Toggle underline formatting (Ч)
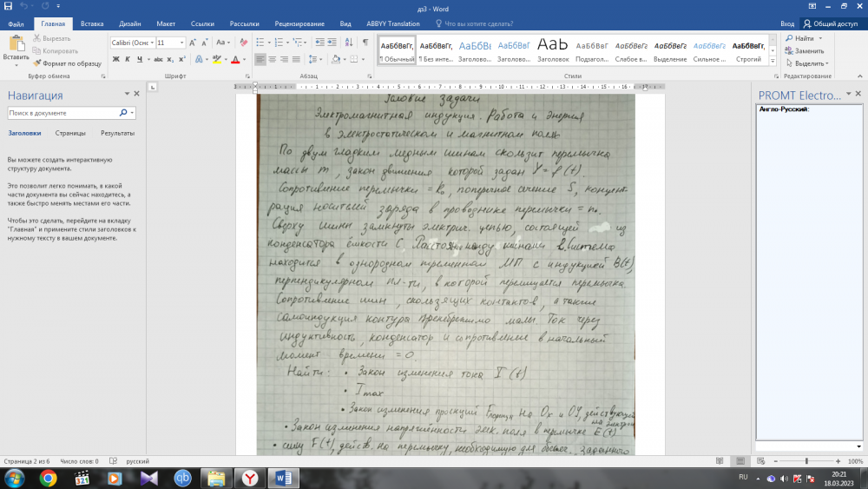Screen dimensions: 868x489 tap(140, 59)
